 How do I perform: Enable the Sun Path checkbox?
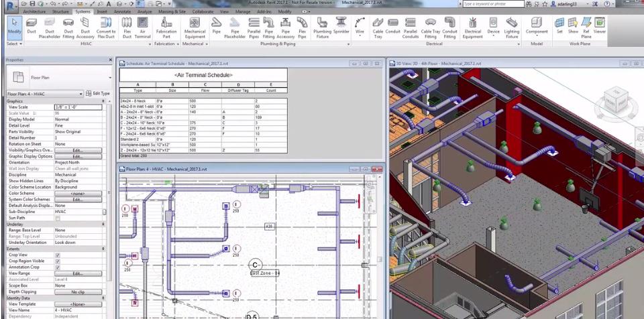pos(58,218)
